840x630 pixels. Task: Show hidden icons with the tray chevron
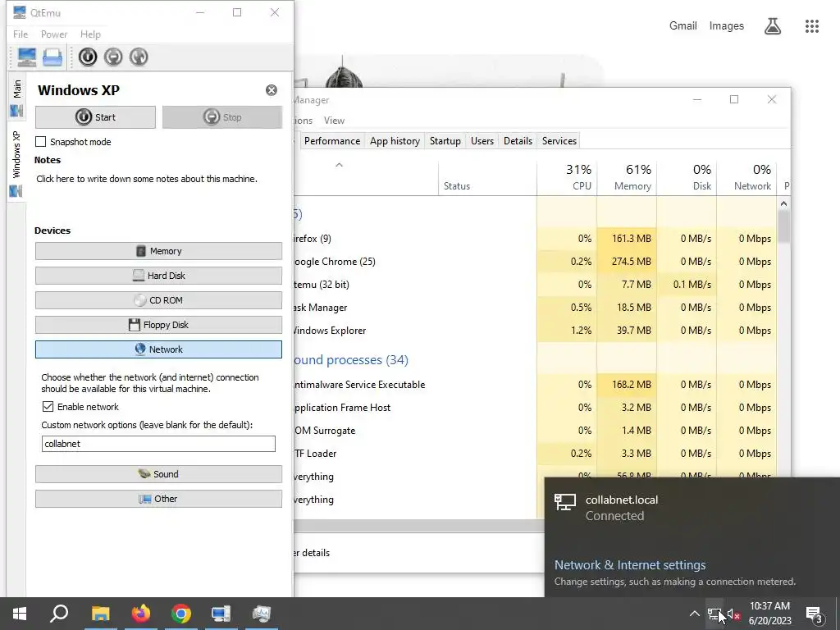(x=694, y=614)
